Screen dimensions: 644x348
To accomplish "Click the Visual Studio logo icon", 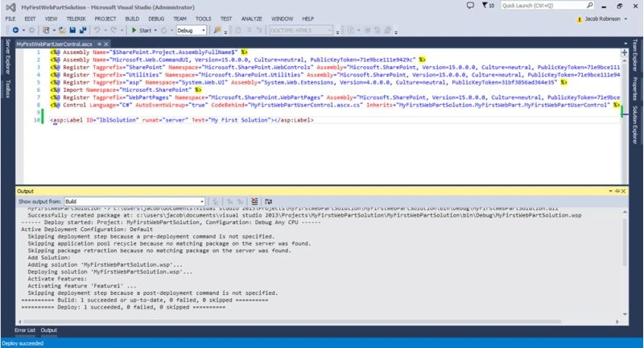I will tap(10, 7).
